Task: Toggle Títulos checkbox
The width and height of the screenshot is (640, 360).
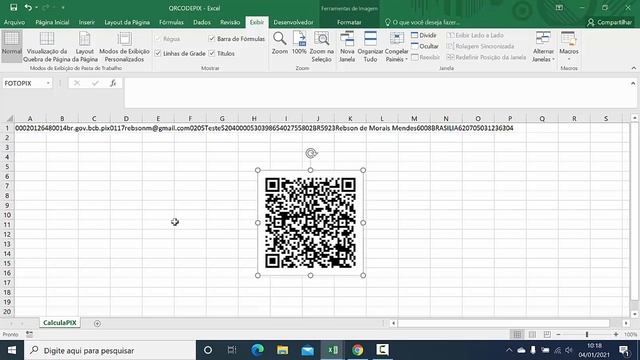Action: [x=211, y=53]
